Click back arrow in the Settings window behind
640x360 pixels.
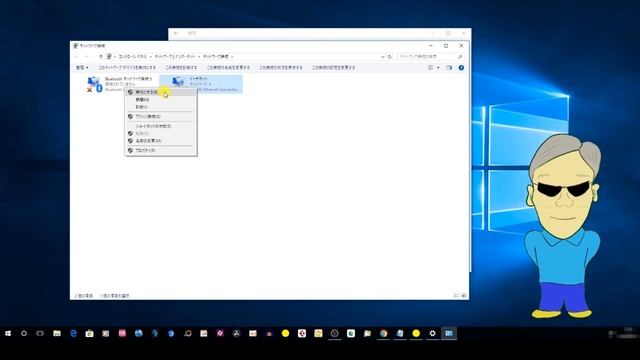point(176,33)
